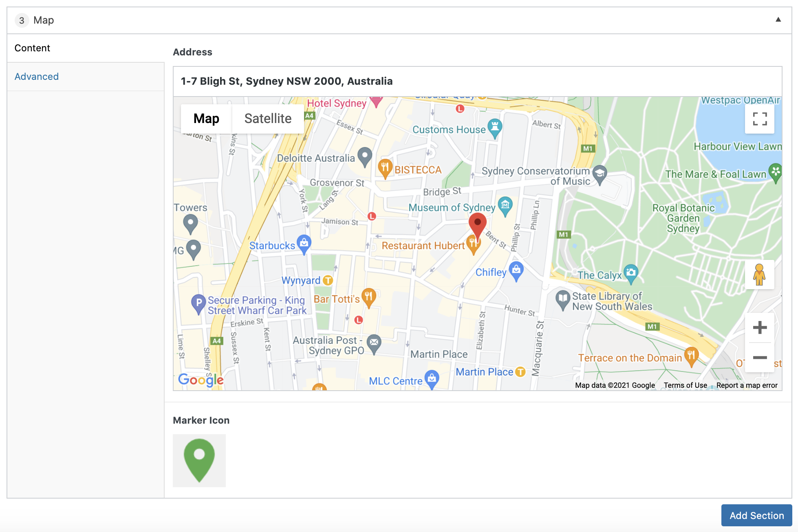Click the Map section header title
798x532 pixels.
44,20
